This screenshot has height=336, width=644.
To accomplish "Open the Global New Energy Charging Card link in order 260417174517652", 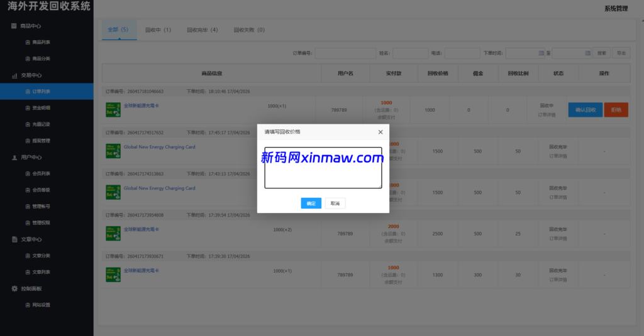I will 159,147.
